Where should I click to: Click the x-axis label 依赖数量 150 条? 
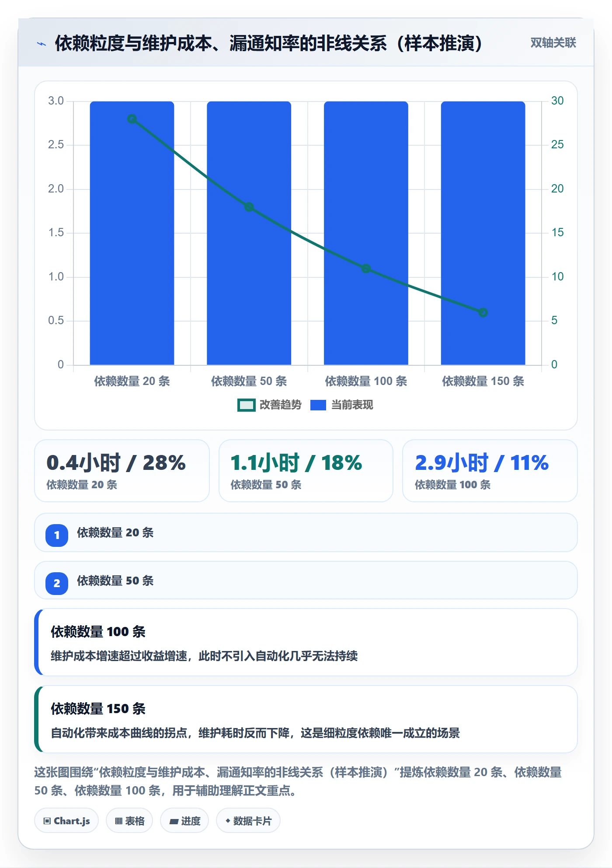pos(483,381)
